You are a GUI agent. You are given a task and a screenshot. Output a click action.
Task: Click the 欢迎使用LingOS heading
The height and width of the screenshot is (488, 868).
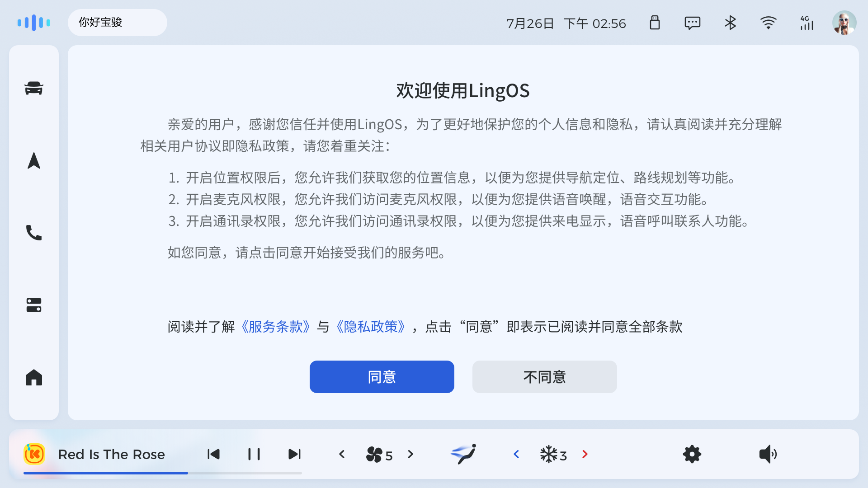click(463, 90)
